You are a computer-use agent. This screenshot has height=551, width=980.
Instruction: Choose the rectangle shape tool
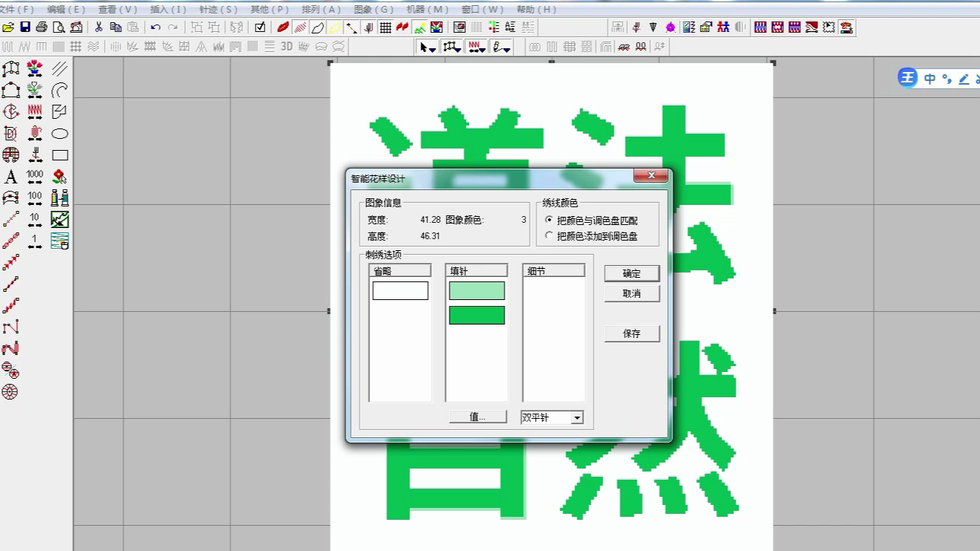(x=60, y=155)
